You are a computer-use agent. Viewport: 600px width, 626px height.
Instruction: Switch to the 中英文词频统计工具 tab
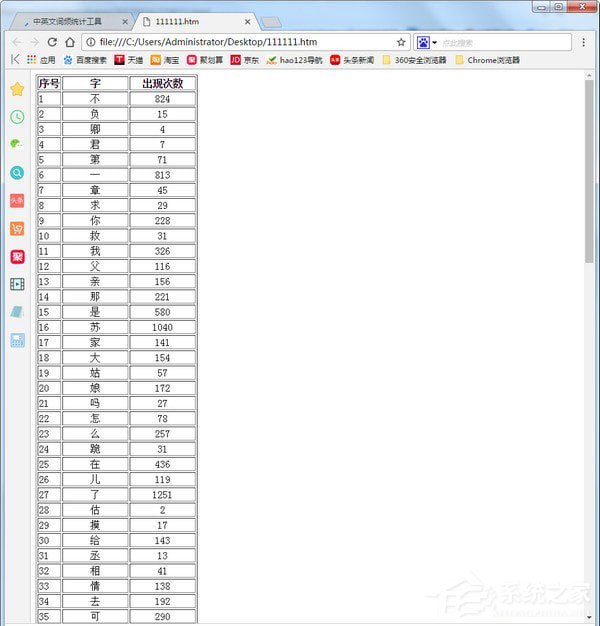pyautogui.click(x=70, y=20)
